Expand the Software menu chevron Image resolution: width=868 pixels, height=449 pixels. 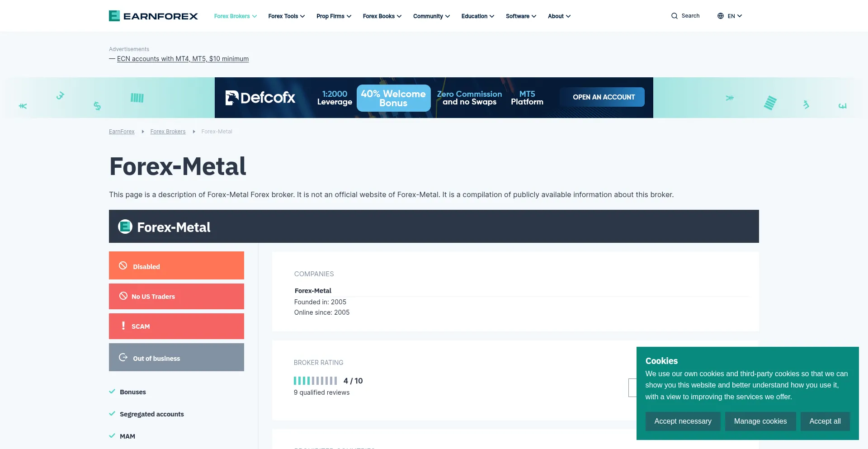(534, 16)
